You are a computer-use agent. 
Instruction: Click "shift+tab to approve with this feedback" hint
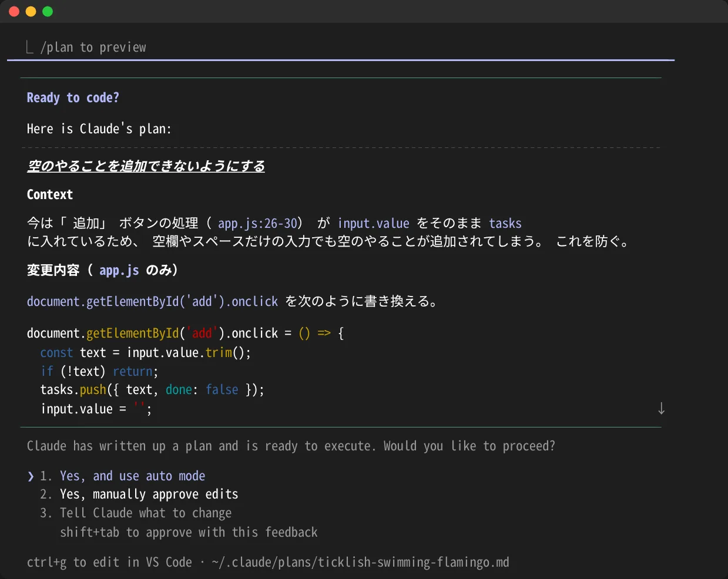point(189,532)
